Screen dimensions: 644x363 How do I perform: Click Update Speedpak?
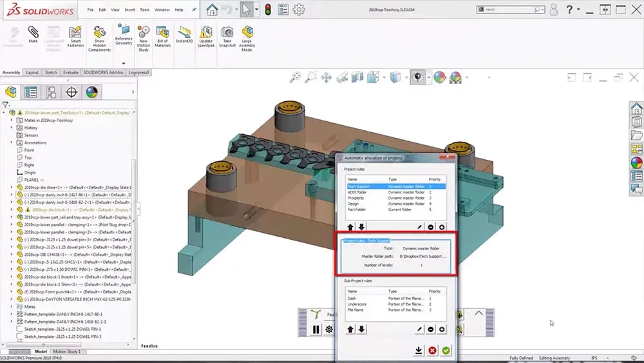coord(206,37)
